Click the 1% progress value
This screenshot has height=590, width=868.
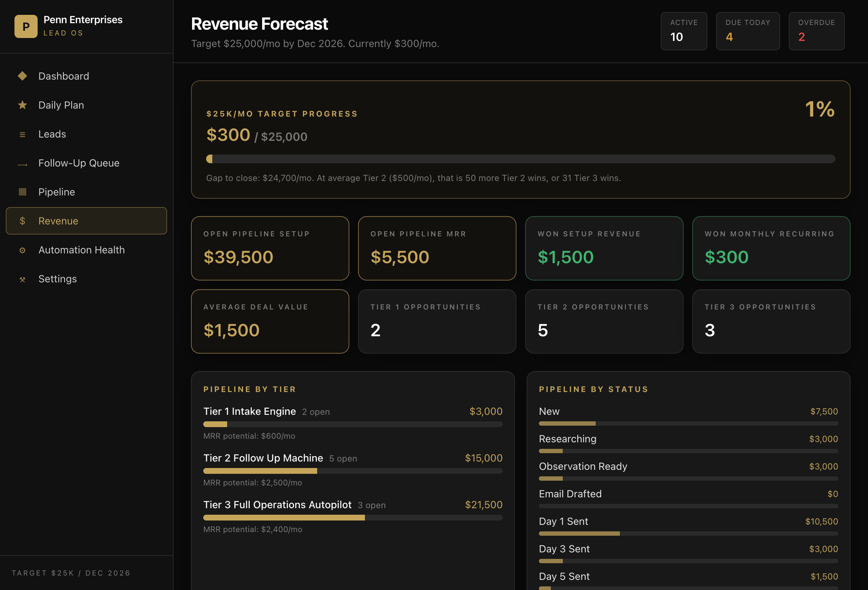pyautogui.click(x=820, y=109)
